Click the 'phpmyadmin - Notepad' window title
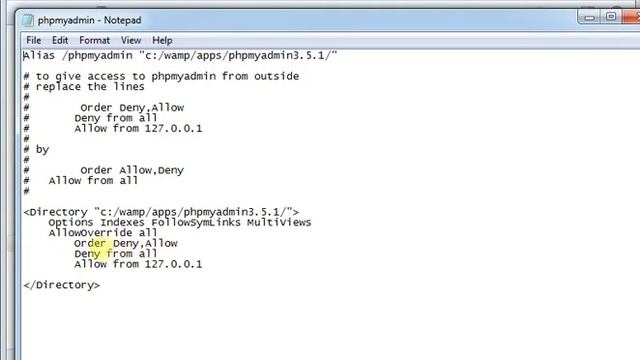Screen dimensions: 640x360 pyautogui.click(x=89, y=20)
